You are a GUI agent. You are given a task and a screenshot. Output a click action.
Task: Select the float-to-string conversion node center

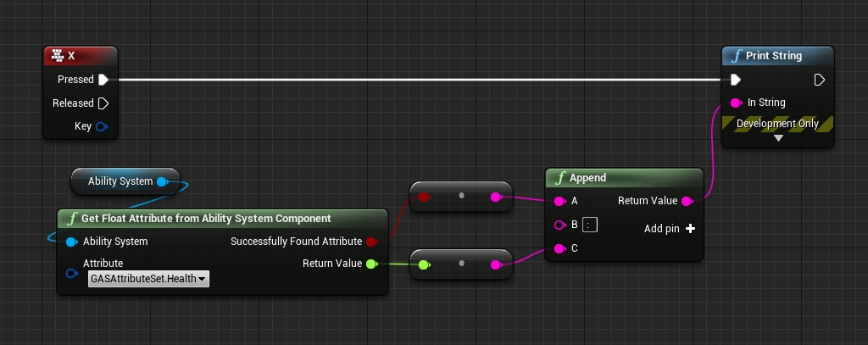point(461,264)
